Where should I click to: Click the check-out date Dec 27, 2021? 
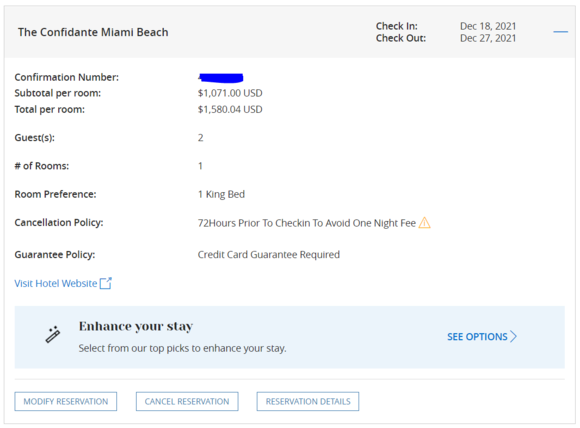click(x=488, y=38)
